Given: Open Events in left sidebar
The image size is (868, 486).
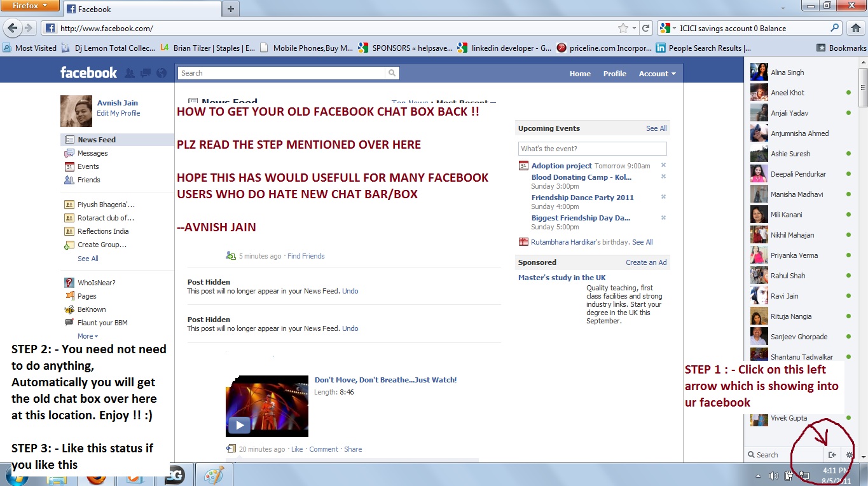Looking at the screenshot, I should pyautogui.click(x=88, y=166).
